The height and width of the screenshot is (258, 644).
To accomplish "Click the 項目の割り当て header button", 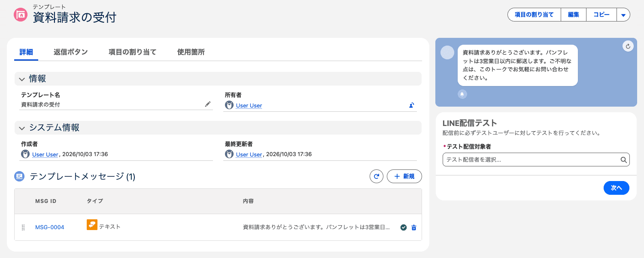I will (534, 15).
